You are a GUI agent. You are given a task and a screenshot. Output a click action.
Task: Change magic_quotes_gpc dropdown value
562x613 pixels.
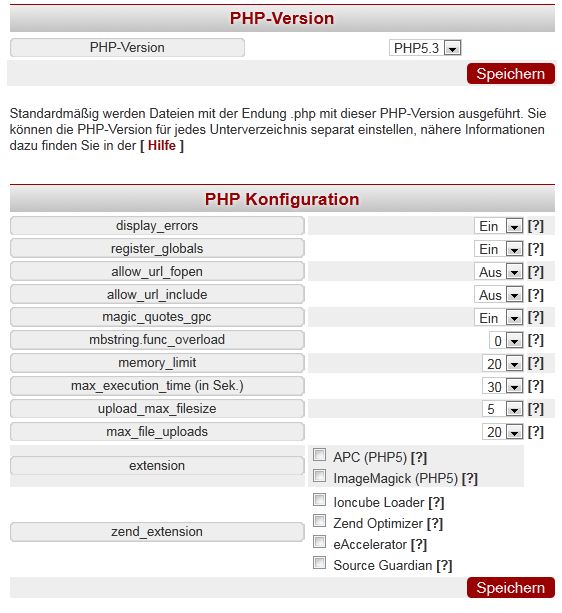498,317
